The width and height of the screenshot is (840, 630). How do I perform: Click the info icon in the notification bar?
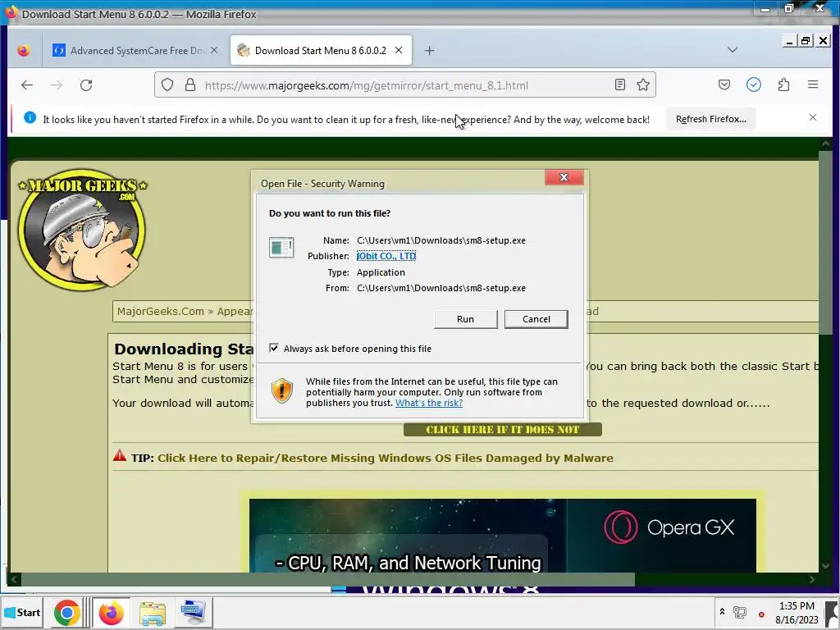point(30,118)
